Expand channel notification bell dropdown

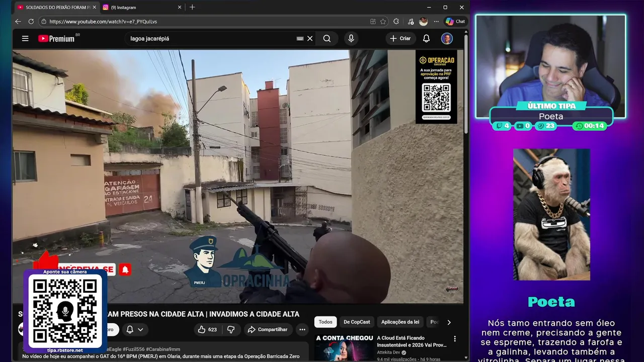(134, 329)
